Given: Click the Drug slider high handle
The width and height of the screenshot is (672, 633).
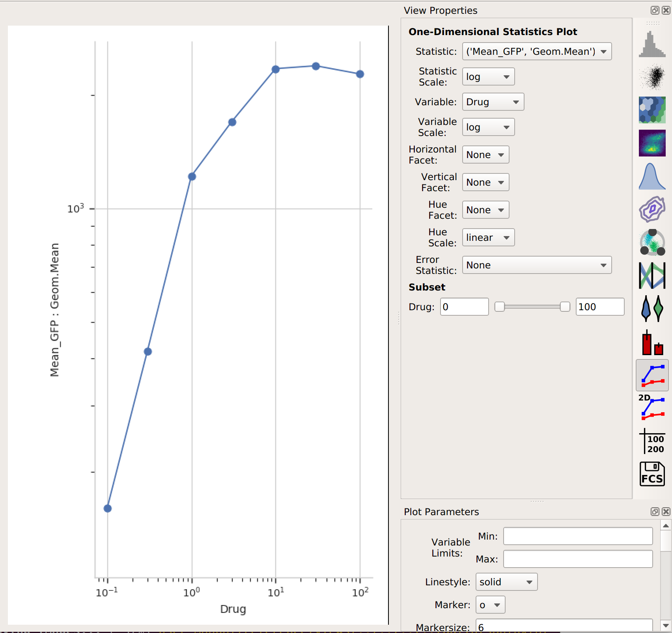Looking at the screenshot, I should (565, 307).
